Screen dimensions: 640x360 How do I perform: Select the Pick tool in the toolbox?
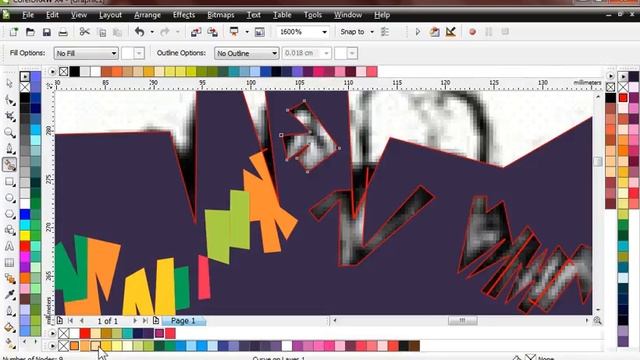[x=9, y=83]
